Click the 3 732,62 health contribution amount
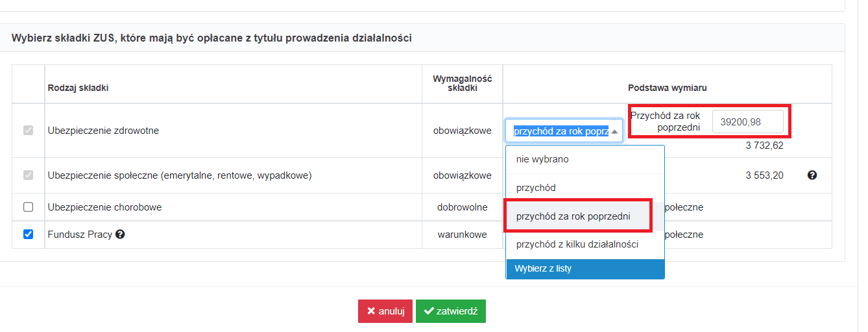 point(764,146)
